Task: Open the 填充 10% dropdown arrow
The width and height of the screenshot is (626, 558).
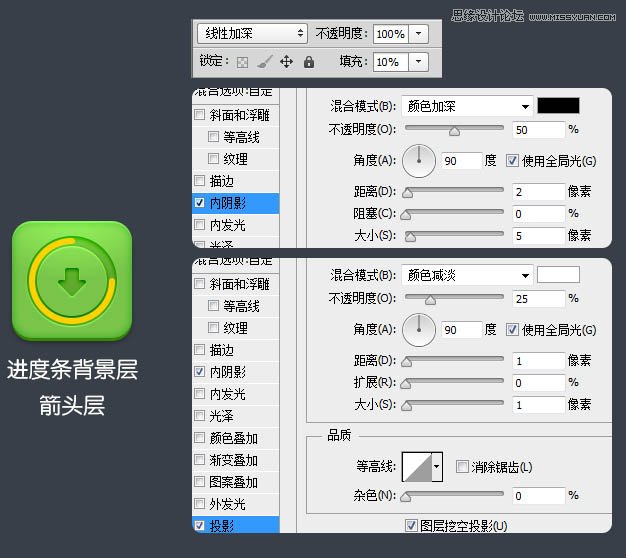Action: (x=418, y=61)
